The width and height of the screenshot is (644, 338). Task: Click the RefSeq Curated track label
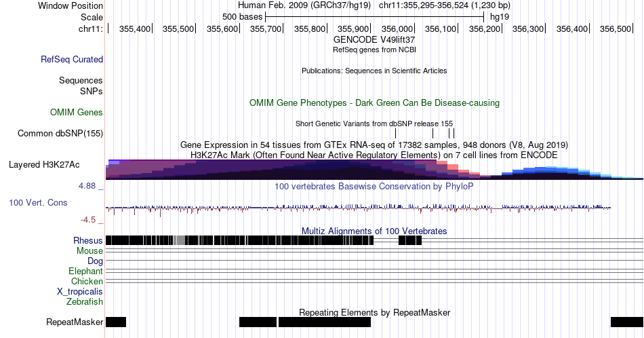click(72, 59)
